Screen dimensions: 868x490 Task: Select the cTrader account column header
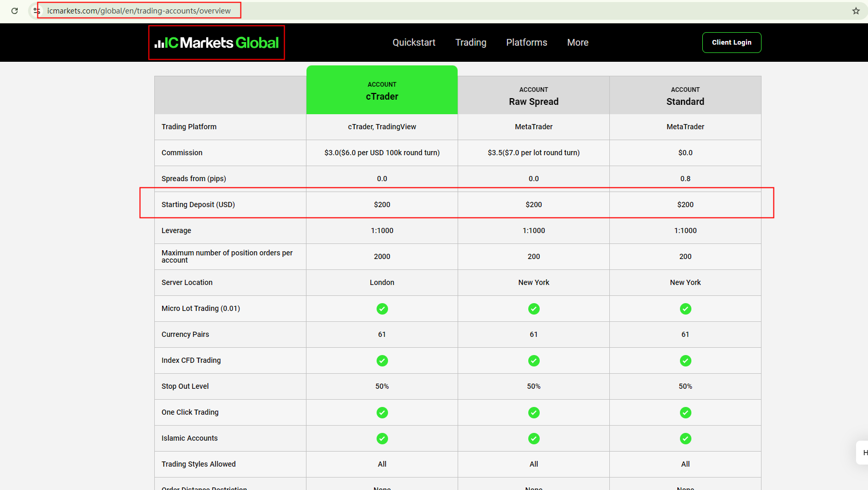pyautogui.click(x=382, y=91)
